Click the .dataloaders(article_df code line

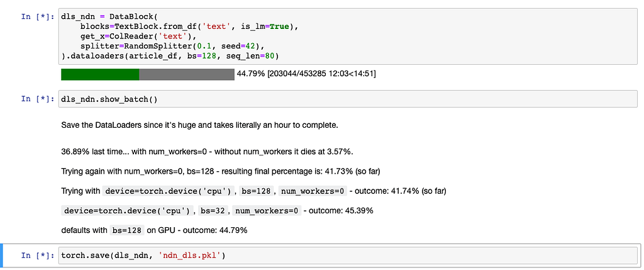coord(170,55)
